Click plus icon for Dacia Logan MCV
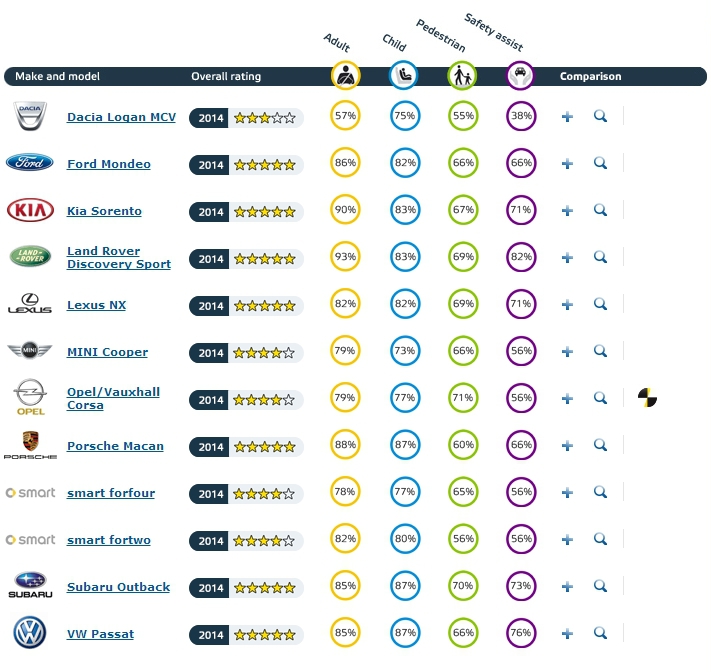711x672 pixels. pyautogui.click(x=567, y=117)
